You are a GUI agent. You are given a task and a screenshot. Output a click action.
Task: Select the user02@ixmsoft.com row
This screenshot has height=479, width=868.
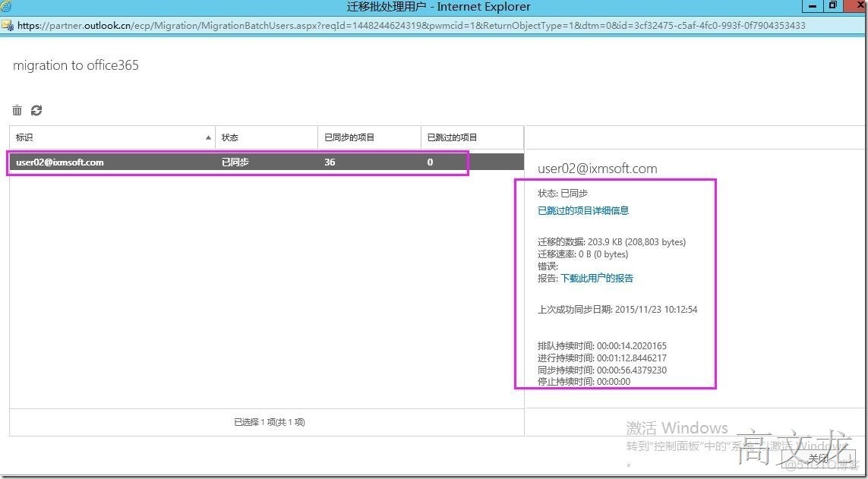pos(228,162)
